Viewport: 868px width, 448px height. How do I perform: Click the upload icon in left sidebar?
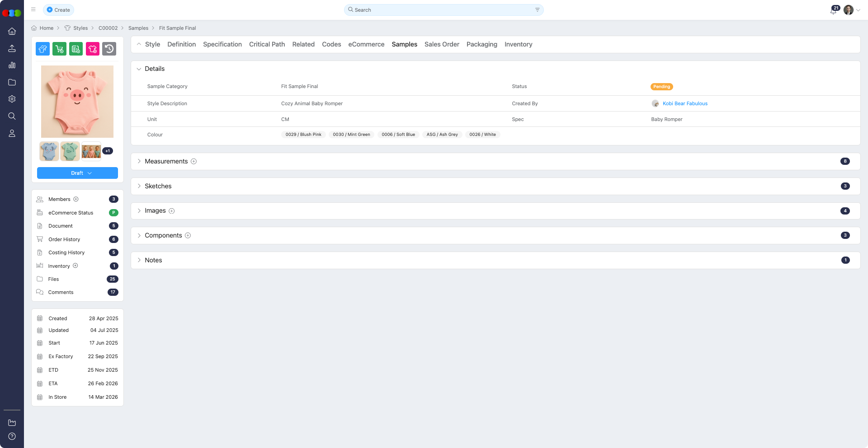tap(12, 48)
